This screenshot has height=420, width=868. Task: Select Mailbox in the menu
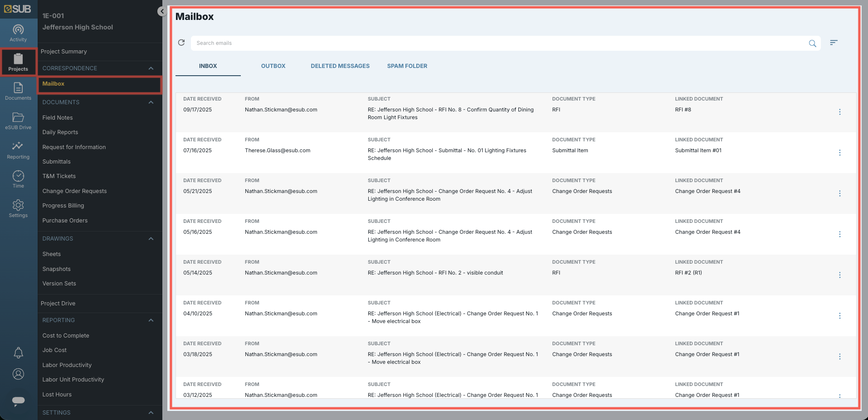pos(100,84)
